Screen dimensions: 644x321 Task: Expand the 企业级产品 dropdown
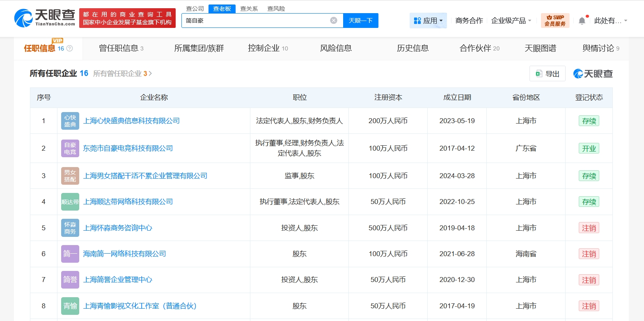[511, 21]
